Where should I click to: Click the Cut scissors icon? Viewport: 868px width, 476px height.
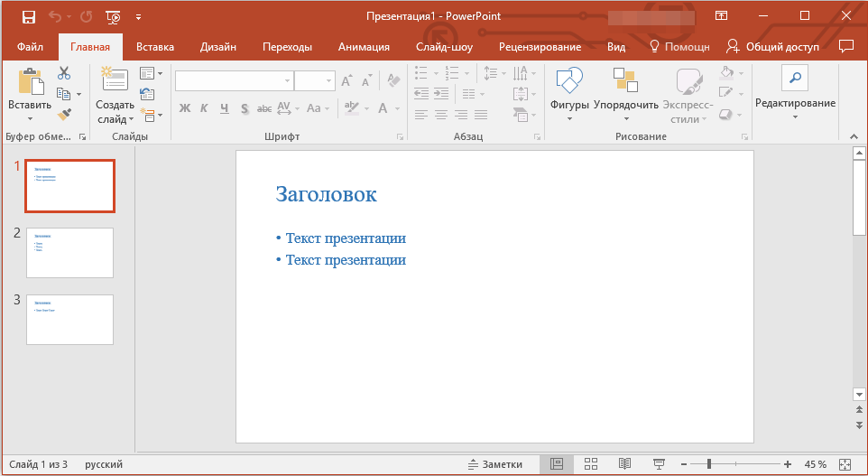point(64,72)
